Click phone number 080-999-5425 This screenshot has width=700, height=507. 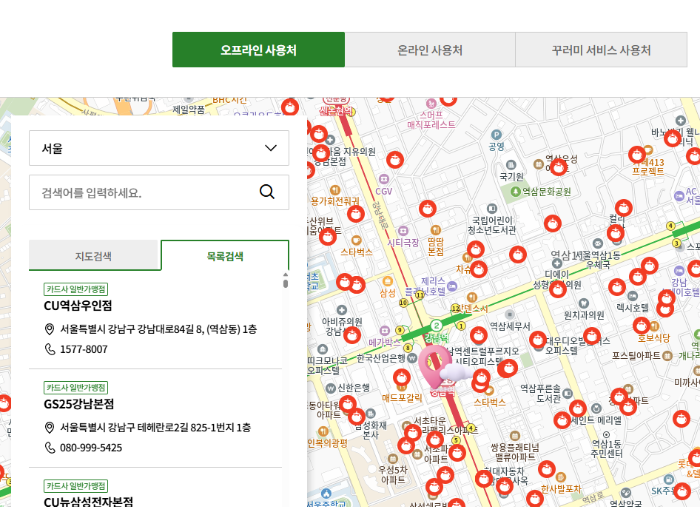point(91,448)
